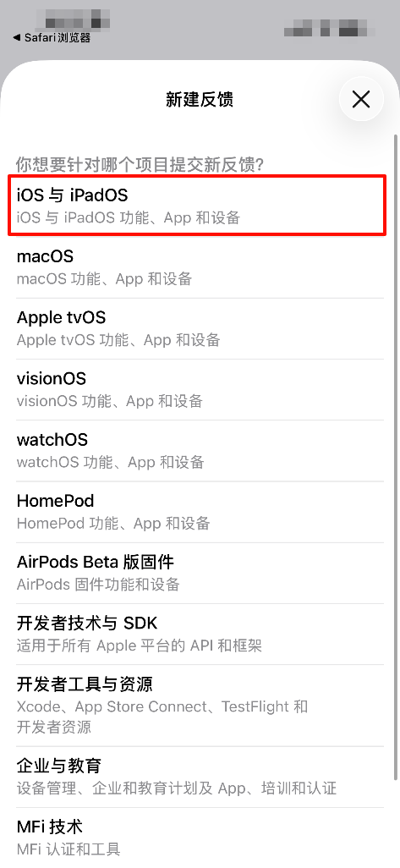Select 开发者工具与资源 option
Screen dimensions: 400x868
(200, 706)
